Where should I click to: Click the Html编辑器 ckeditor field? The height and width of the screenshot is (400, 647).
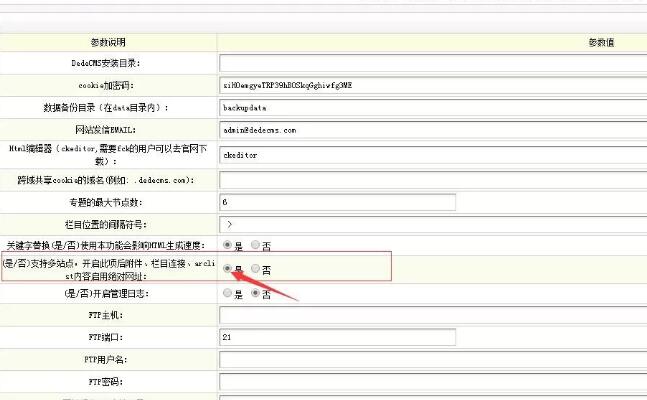point(433,155)
